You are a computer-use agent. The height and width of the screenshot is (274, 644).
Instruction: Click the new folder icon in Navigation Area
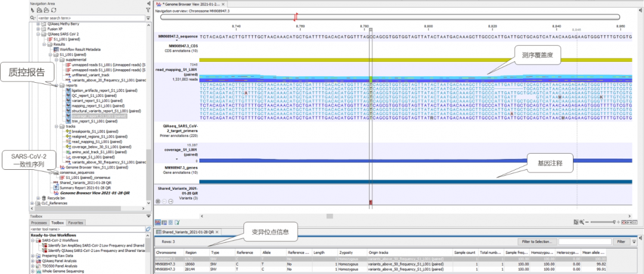[39, 10]
